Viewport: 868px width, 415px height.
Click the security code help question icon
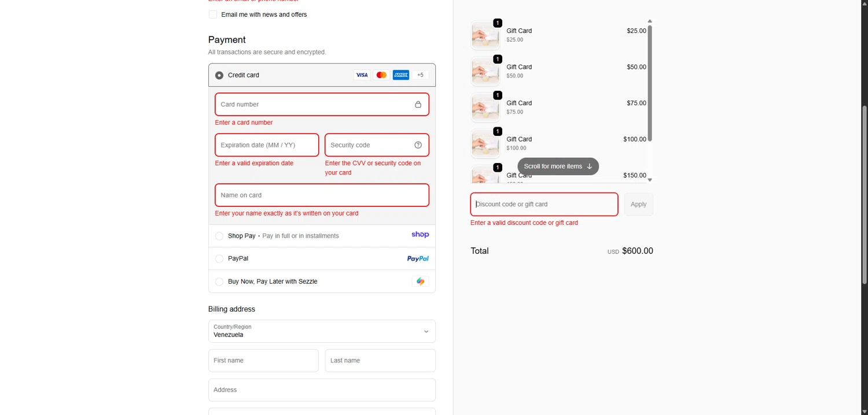point(418,145)
